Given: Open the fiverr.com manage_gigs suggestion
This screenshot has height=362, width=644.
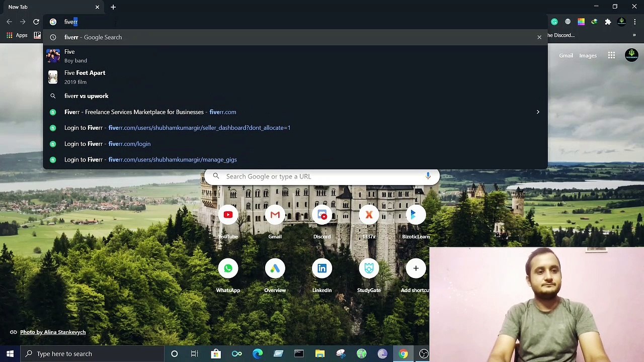Looking at the screenshot, I should point(295,159).
